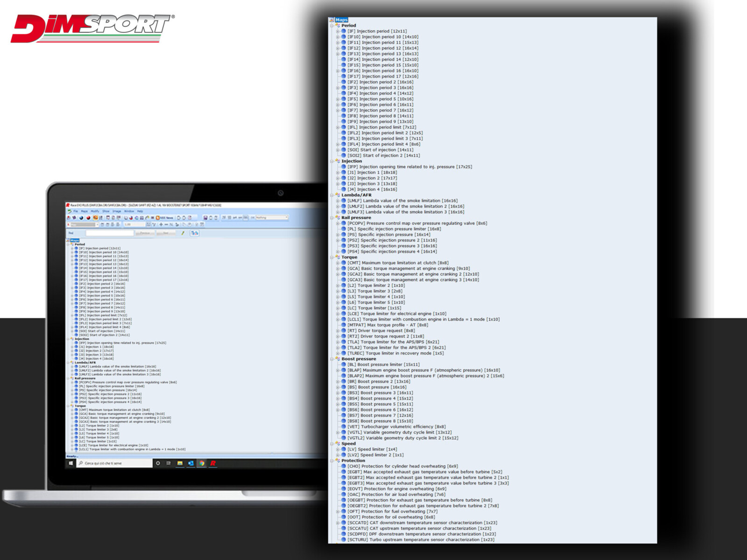Open File Explorer from the taskbar
The image size is (747, 560).
[x=180, y=463]
